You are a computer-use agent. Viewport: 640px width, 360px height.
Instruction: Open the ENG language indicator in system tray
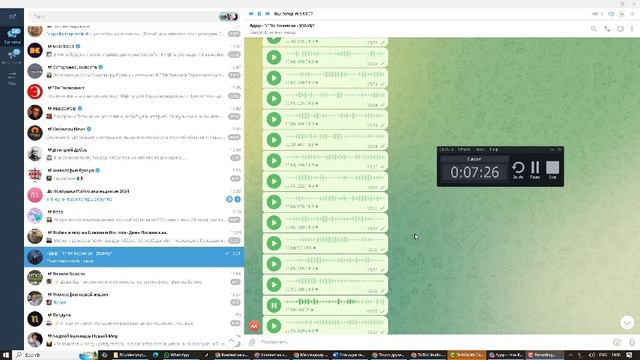click(x=603, y=355)
